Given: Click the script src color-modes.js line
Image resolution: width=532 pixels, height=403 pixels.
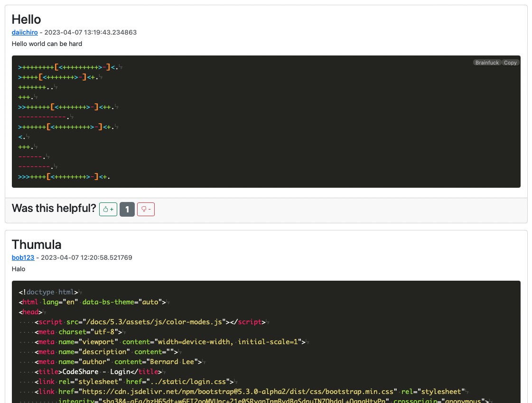Looking at the screenshot, I should click(150, 321).
